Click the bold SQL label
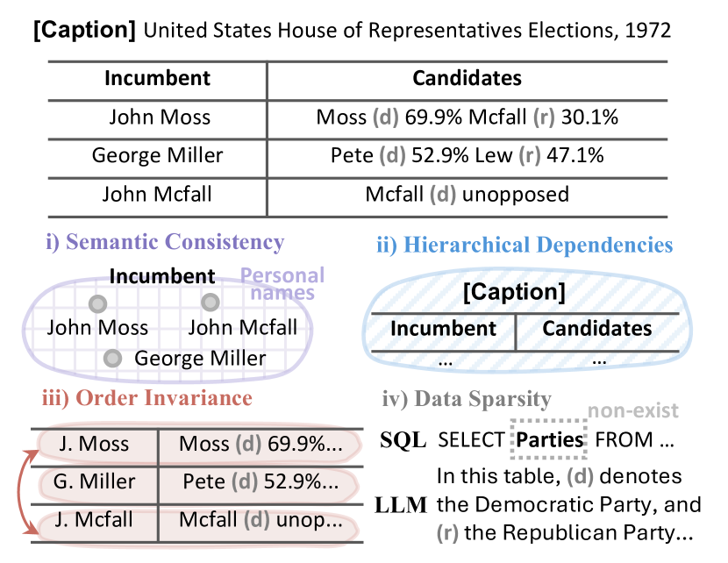Screen dimensions: 728x563 click(403, 439)
